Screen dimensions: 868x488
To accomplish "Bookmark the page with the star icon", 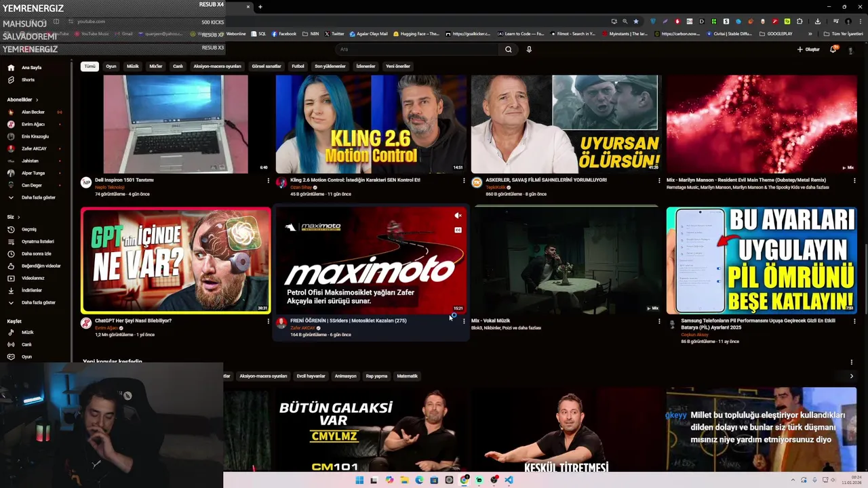I will tap(635, 21).
